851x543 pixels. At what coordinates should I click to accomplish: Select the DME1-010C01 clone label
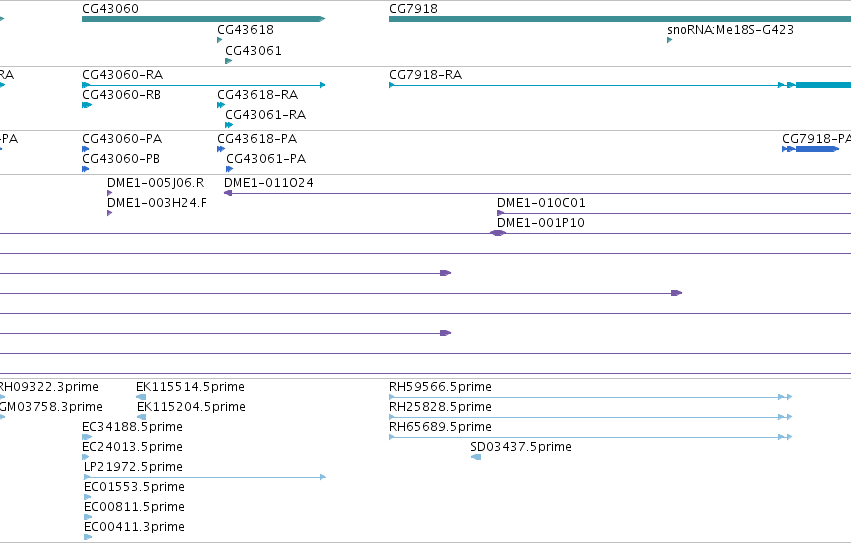pyautogui.click(x=542, y=203)
